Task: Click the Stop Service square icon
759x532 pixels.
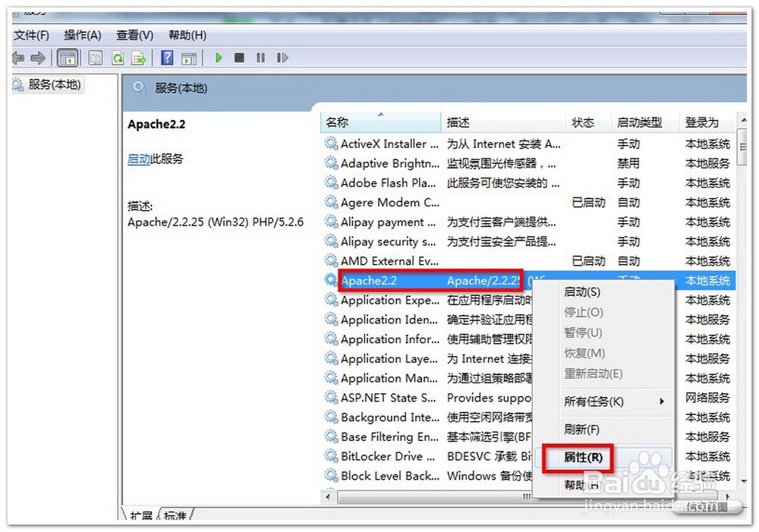Action: [x=239, y=58]
